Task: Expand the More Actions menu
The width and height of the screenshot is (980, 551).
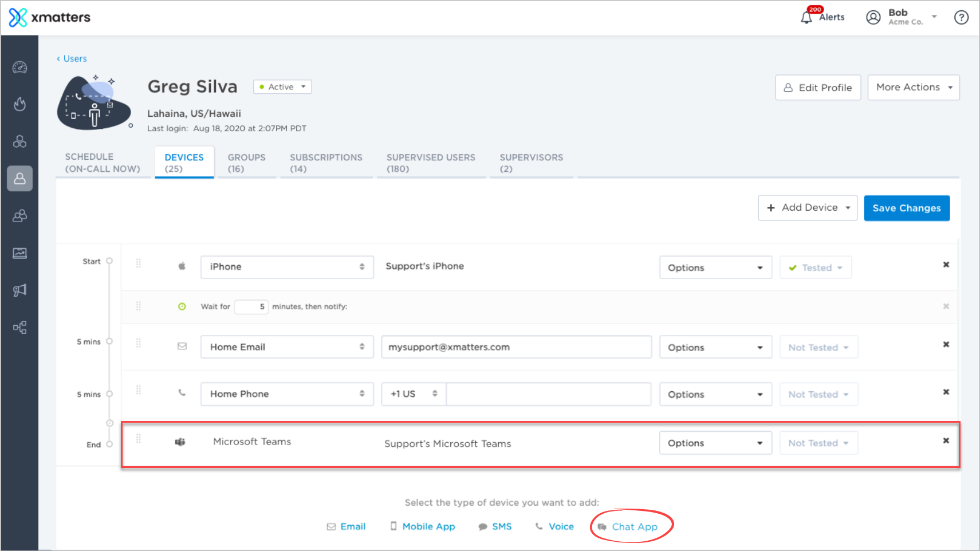Action: pyautogui.click(x=914, y=88)
